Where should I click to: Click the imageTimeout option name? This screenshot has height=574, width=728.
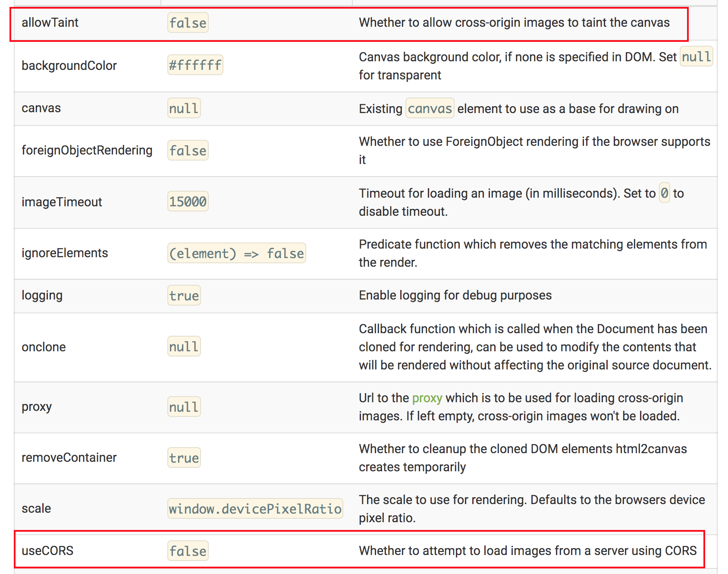[x=62, y=202]
